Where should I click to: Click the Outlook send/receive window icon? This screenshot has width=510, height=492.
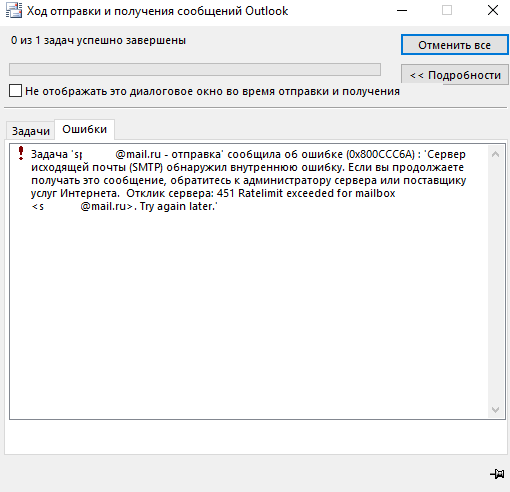(14, 11)
